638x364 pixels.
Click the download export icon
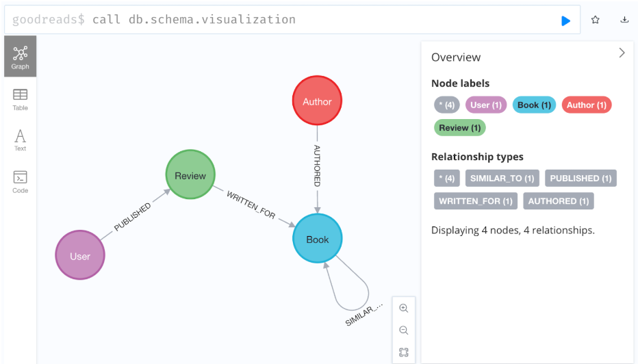[x=624, y=20]
